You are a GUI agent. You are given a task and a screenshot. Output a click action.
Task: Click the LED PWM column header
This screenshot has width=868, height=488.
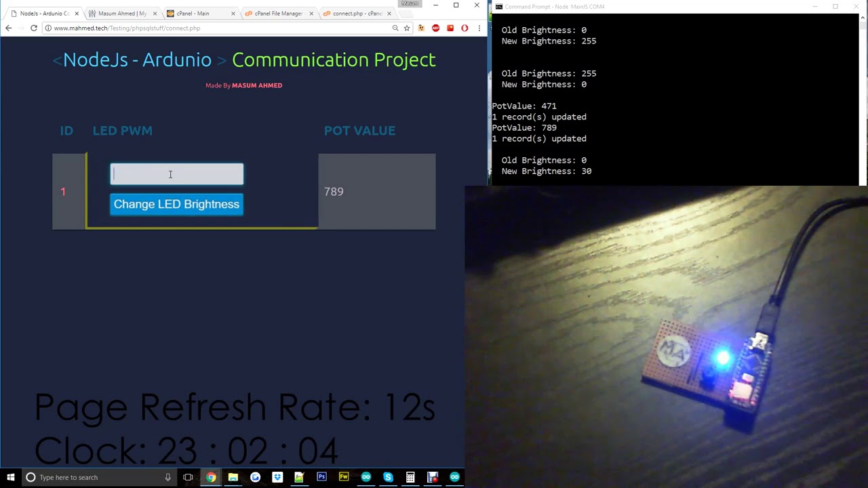pyautogui.click(x=122, y=130)
